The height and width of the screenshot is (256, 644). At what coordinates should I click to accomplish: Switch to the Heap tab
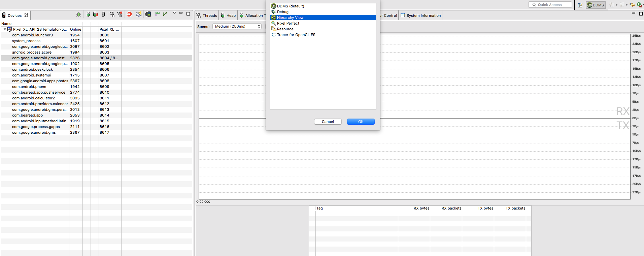tap(228, 15)
